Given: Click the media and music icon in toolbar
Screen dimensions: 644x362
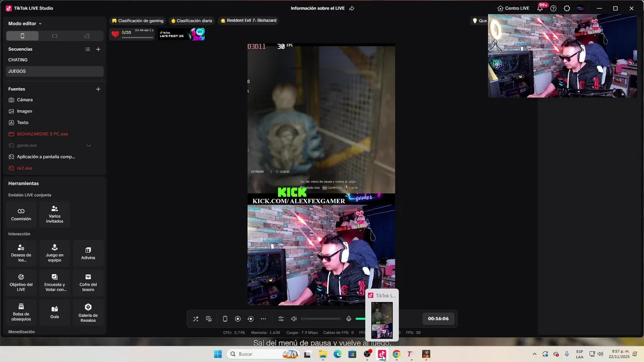Looking at the screenshot, I should point(209,319).
